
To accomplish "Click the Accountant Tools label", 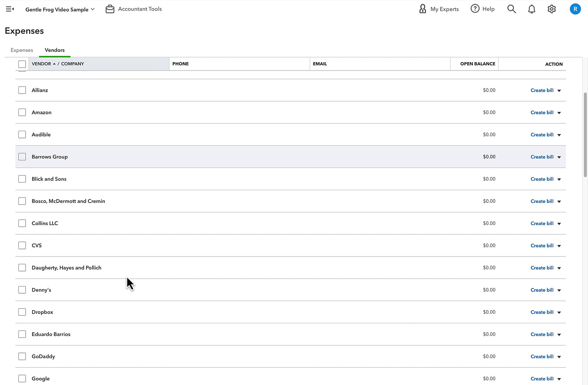I will (x=140, y=9).
